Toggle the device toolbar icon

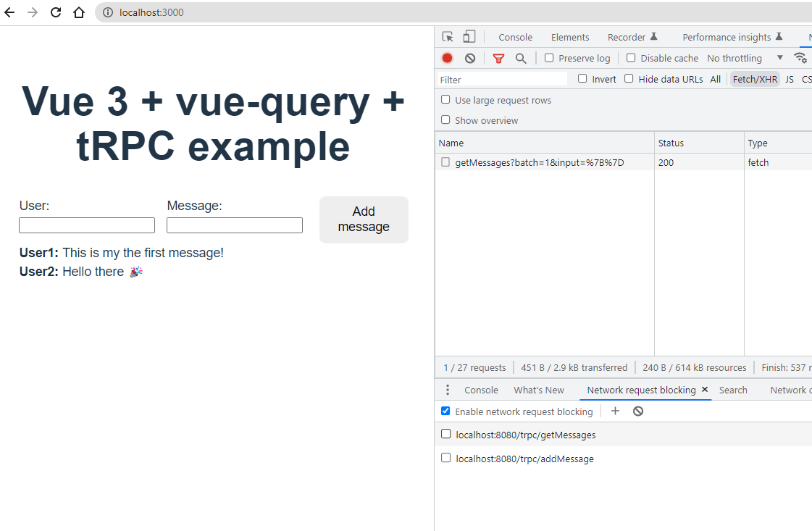469,37
